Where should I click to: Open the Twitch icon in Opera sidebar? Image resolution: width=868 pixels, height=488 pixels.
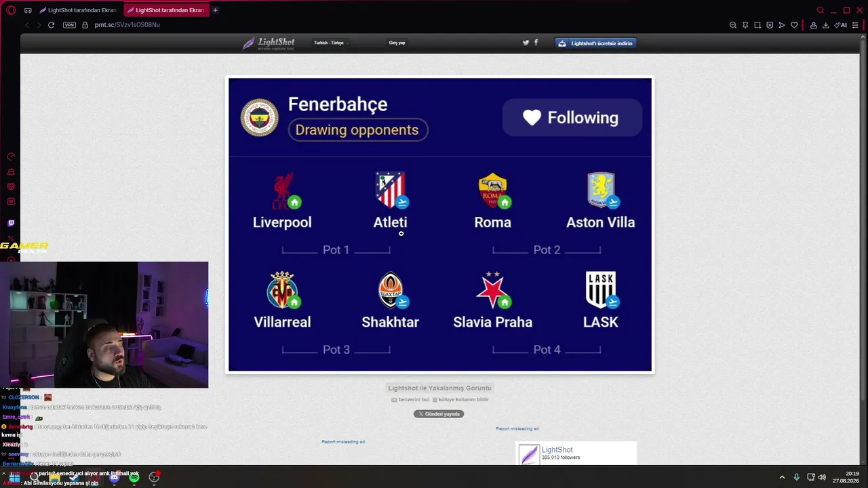(x=11, y=223)
